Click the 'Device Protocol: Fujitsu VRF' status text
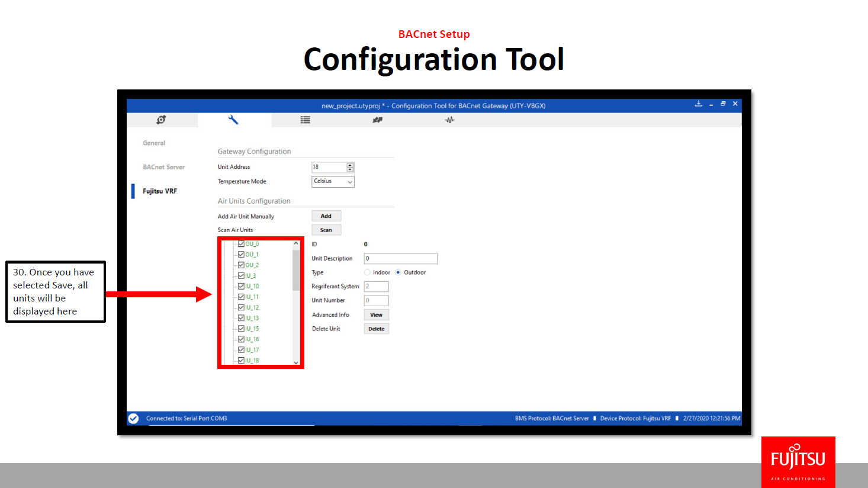This screenshot has height=488, width=868. click(635, 419)
